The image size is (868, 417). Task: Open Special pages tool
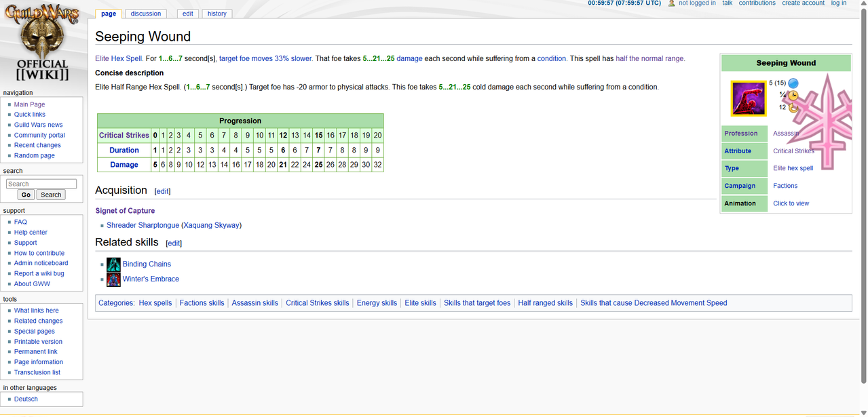pyautogui.click(x=35, y=332)
